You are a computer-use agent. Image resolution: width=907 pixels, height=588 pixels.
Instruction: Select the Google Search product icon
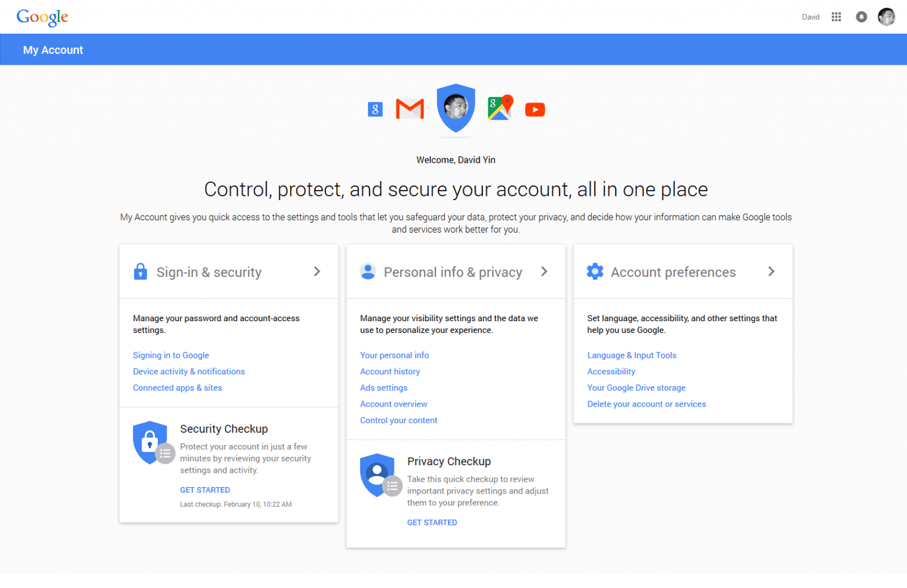pyautogui.click(x=375, y=109)
